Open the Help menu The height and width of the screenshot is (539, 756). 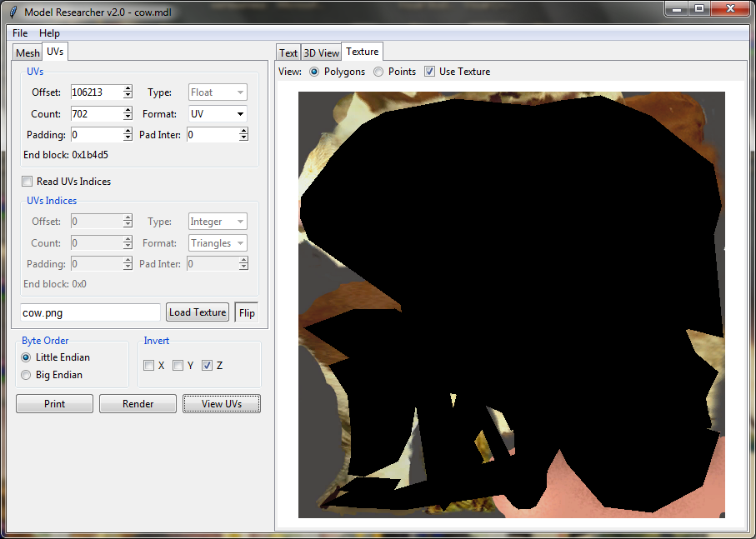coord(49,33)
